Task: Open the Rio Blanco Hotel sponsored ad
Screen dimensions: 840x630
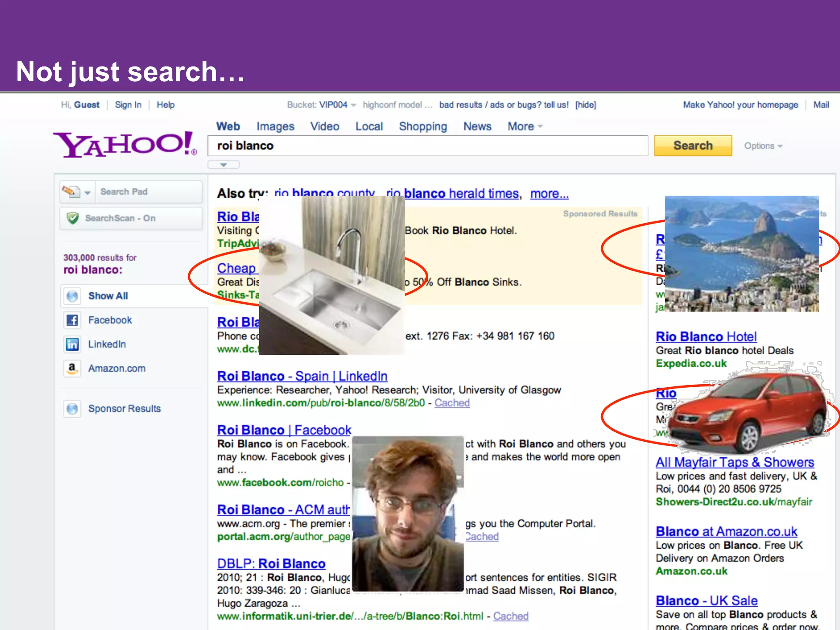Action: tap(706, 337)
